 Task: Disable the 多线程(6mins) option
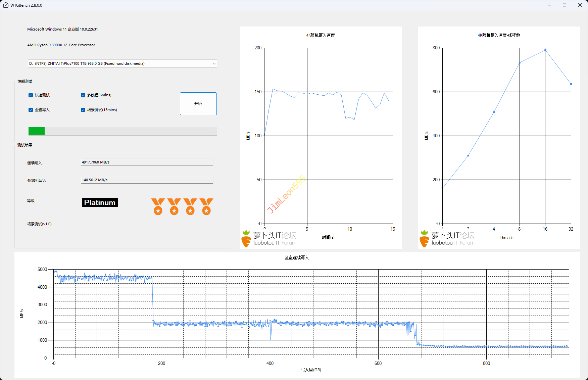(x=83, y=95)
